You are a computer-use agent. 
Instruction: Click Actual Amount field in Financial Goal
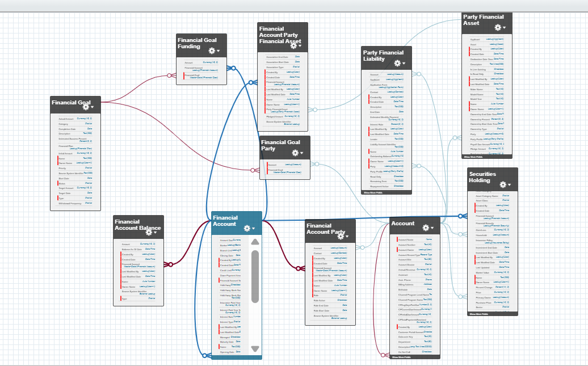tap(75, 119)
